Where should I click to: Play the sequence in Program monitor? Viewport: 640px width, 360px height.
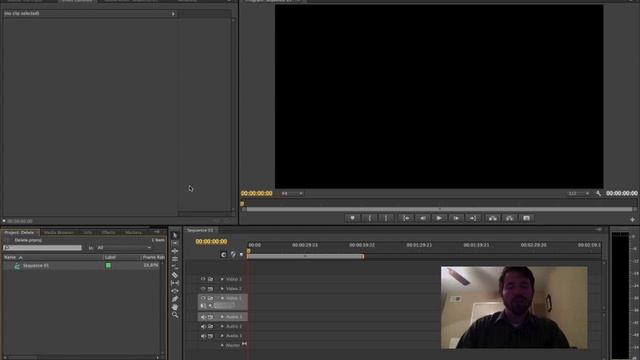(439, 218)
